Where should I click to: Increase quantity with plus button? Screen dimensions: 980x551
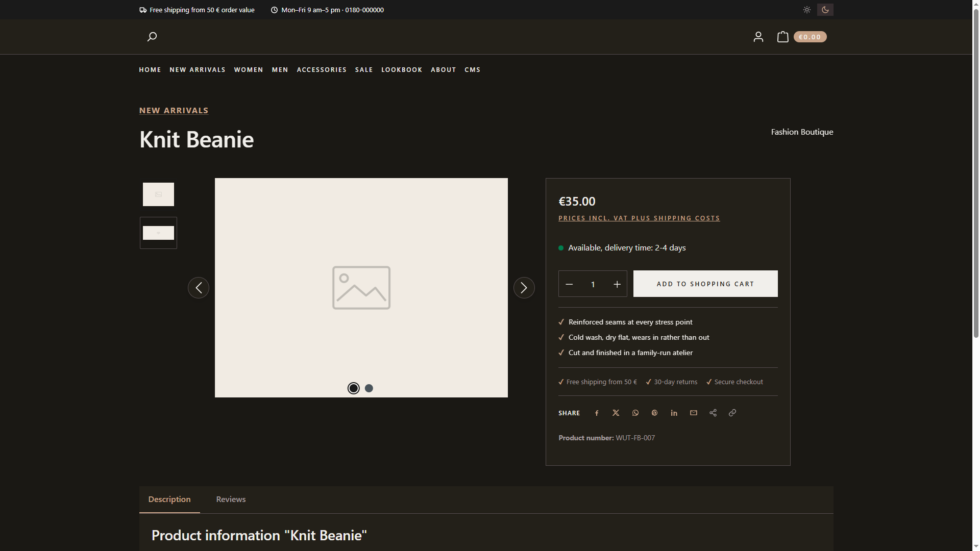click(617, 284)
